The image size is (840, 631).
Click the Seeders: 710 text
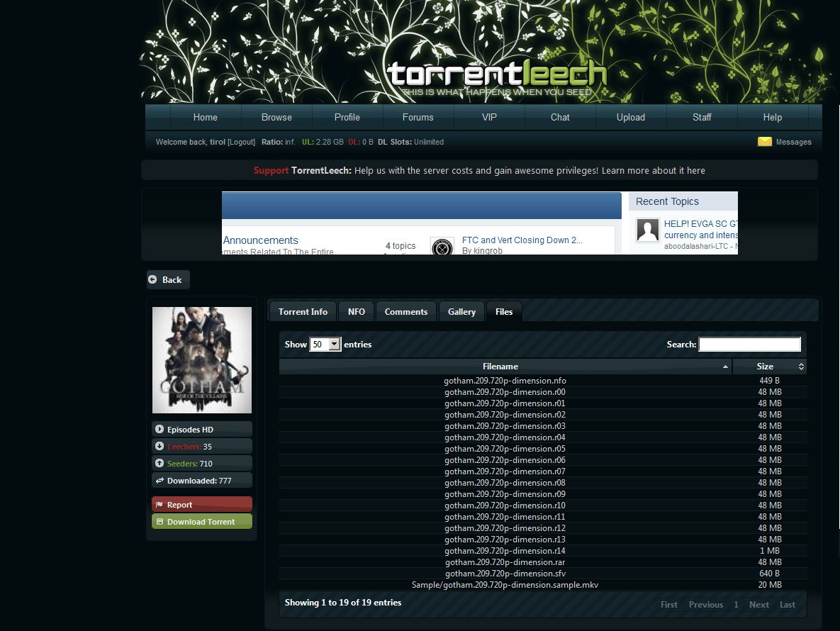point(190,464)
